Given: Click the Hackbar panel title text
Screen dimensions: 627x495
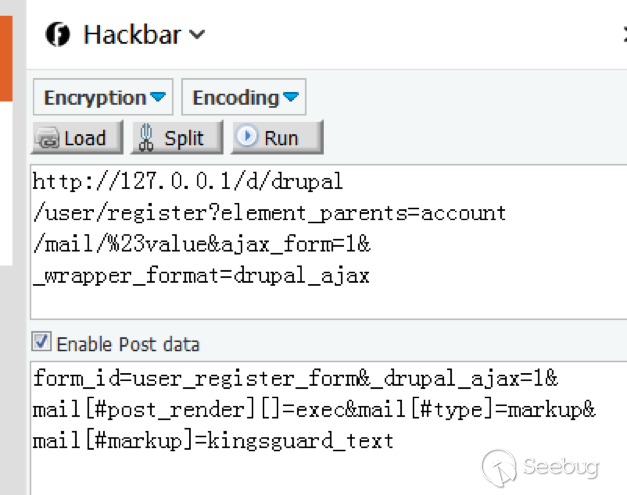Looking at the screenshot, I should click(131, 35).
